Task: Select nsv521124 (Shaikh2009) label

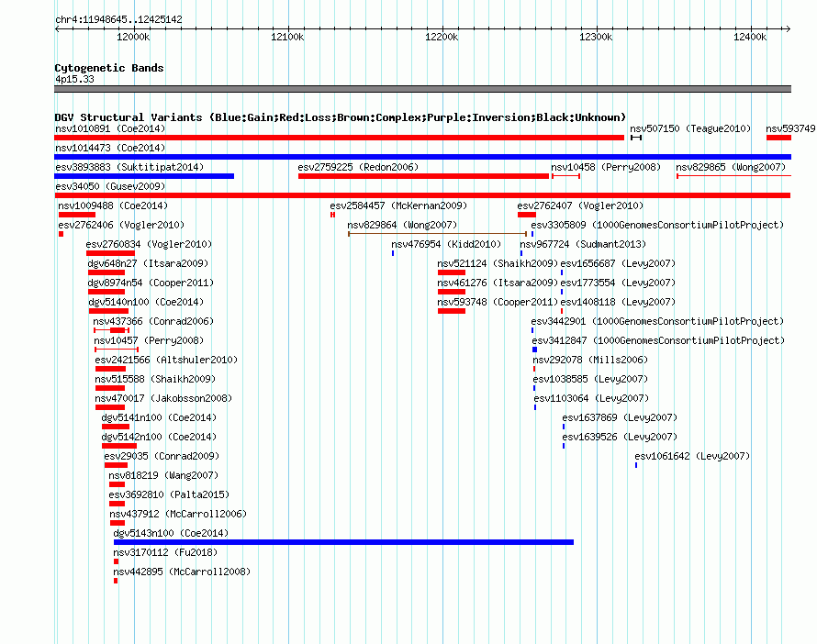Action: coord(498,263)
